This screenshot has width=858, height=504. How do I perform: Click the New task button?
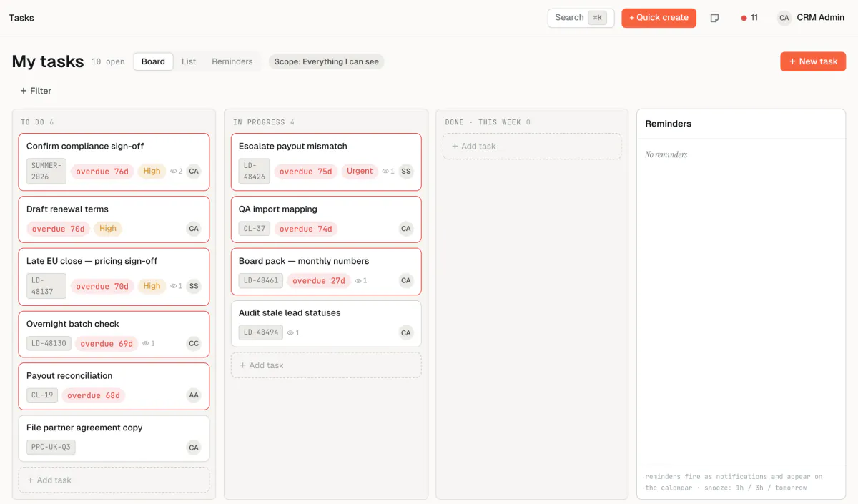tap(813, 61)
